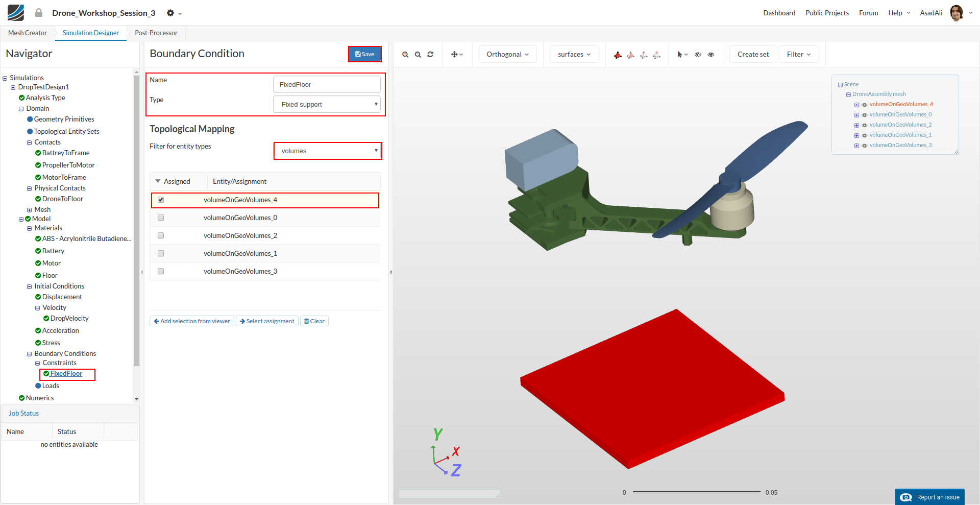Select the solid red surface render mode icon
Screen dimensions: 980x505
618,55
